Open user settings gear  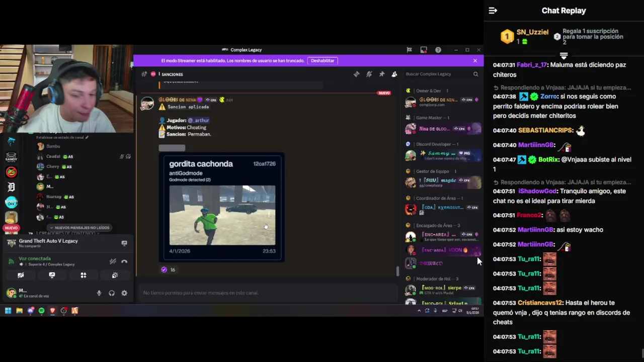(124, 293)
